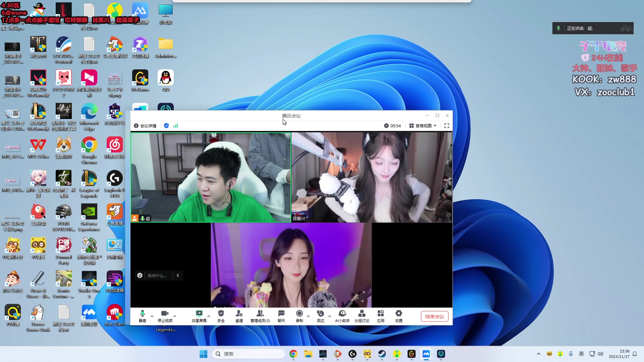The height and width of the screenshot is (362, 644).
Task: Expand the reactions arrow beside 回应
Action: pos(329,316)
